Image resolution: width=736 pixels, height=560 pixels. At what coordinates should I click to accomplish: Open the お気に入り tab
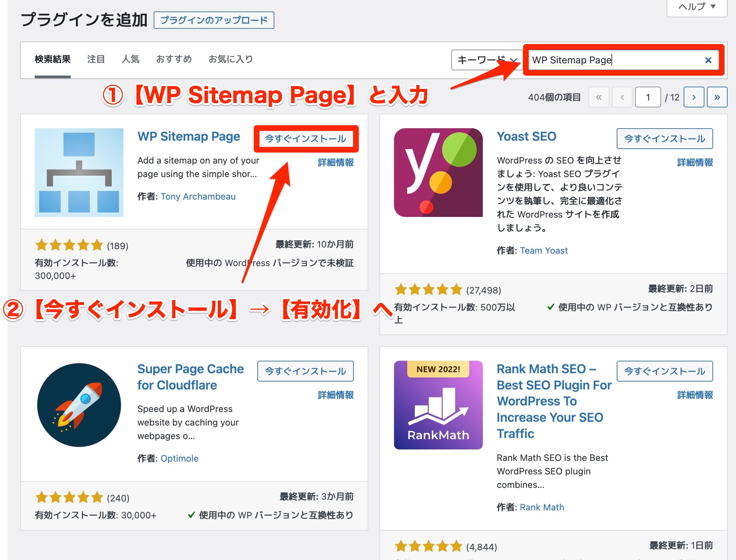click(x=231, y=59)
